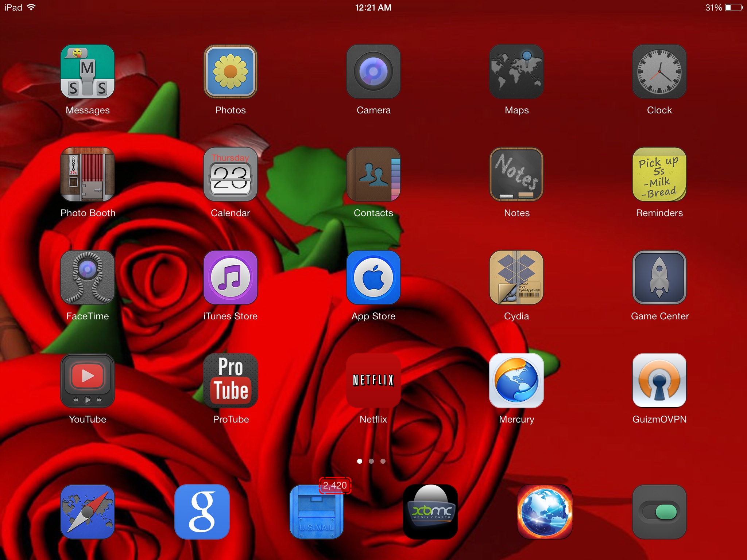Tap the 2,420 unread mail badge
Viewport: 747px width, 560px height.
335,486
